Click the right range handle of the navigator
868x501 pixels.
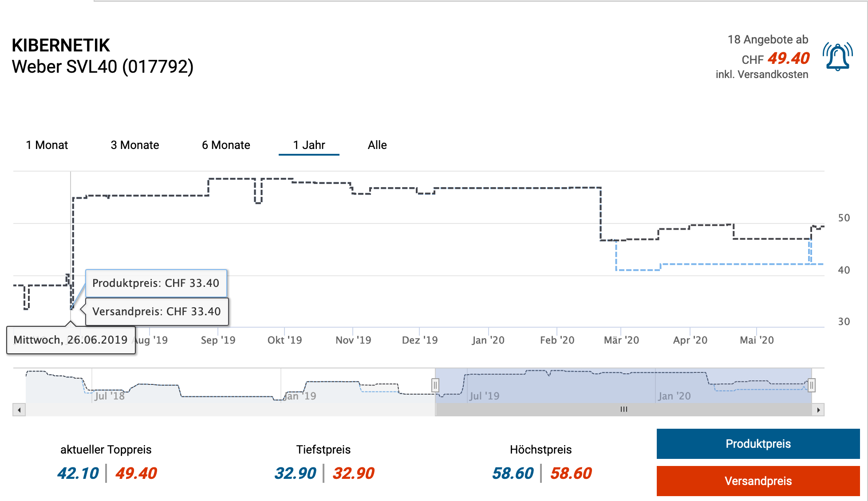point(811,385)
